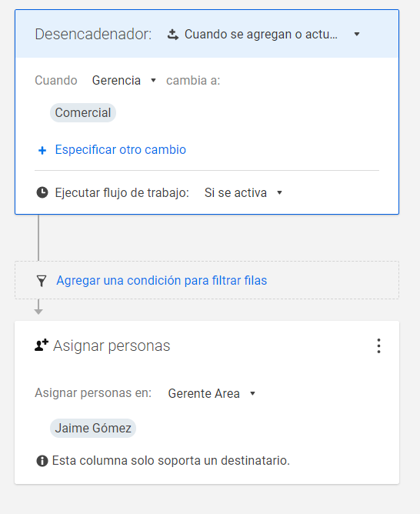420x514 pixels.
Task: Click the add-person icon by Asignar personas
Action: tap(42, 345)
